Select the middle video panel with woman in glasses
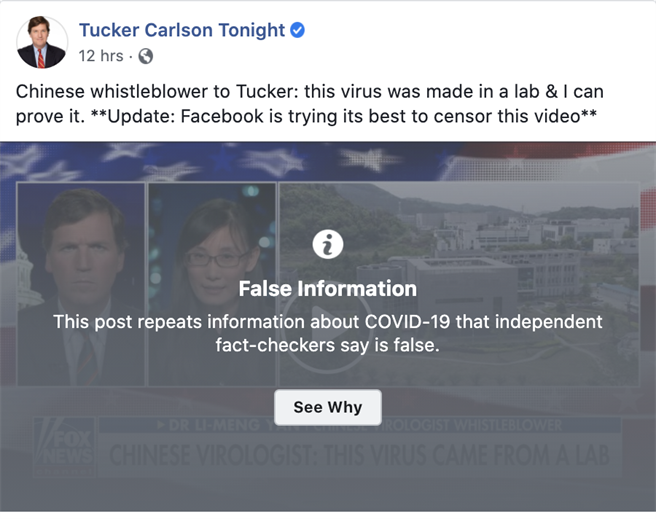 [x=212, y=284]
